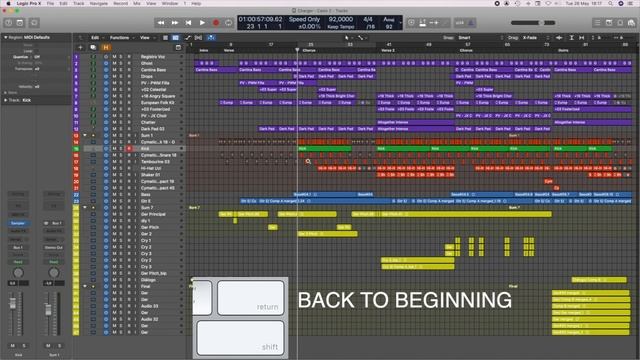This screenshot has width=640, height=360.
Task: Toggle the blue Catch Playhead button
Action: pyautogui.click(x=211, y=38)
